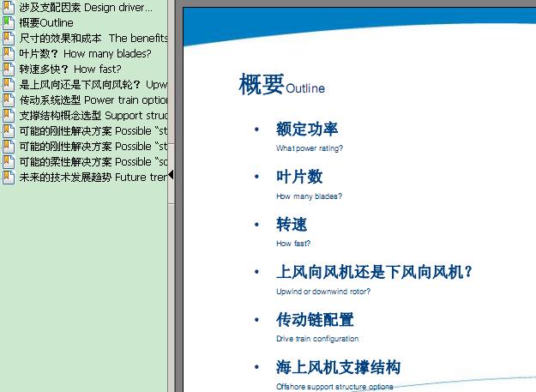Screen dimensions: 536x392
Task: Click the slide text How fast?
Action: tap(293, 244)
